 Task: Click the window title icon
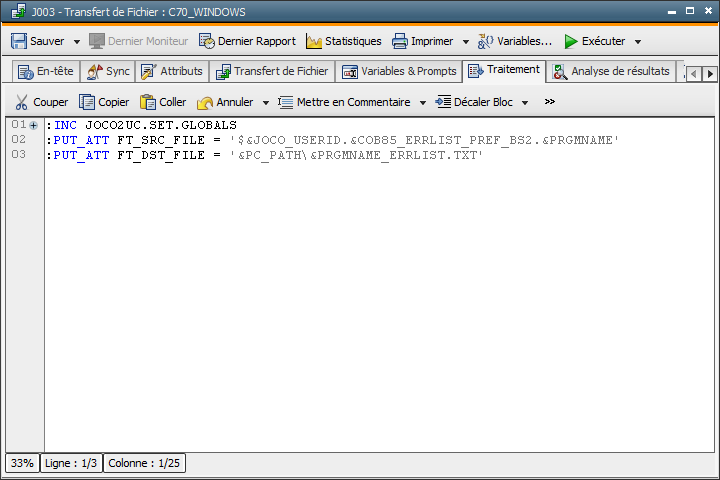pyautogui.click(x=18, y=11)
